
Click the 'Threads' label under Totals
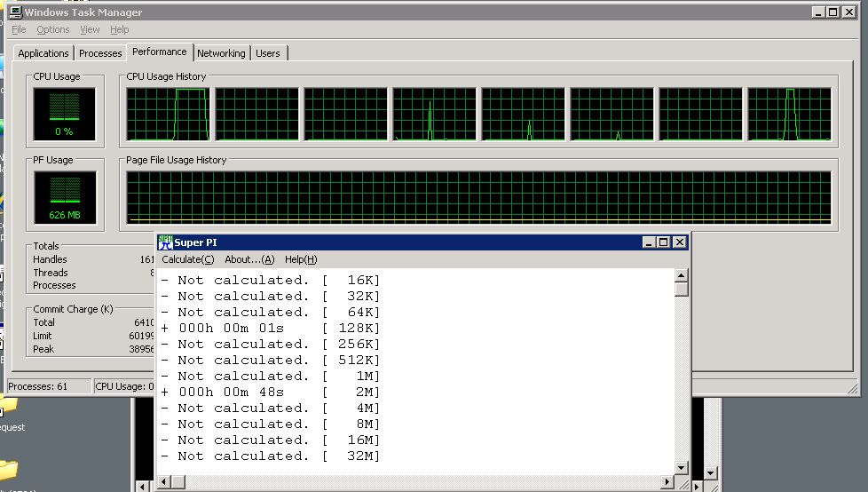coord(51,273)
